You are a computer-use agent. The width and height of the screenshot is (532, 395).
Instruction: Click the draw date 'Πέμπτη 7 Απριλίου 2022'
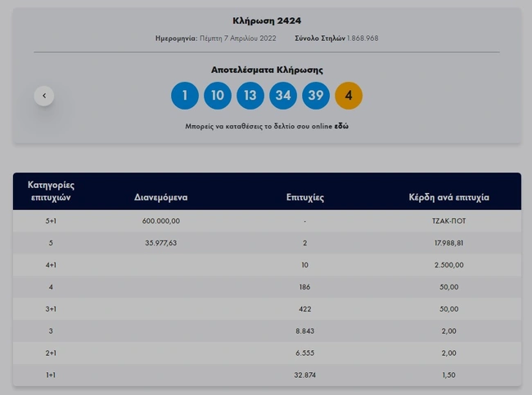point(237,38)
